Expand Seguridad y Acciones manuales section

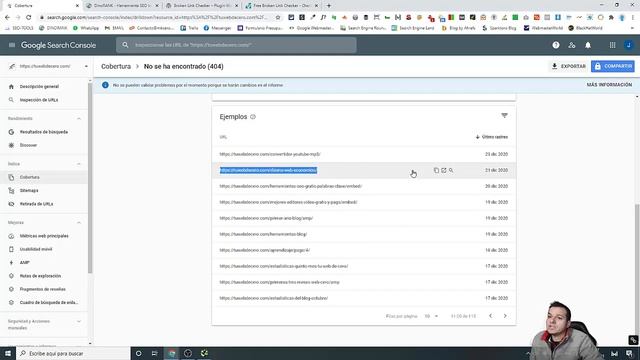[x=79, y=321]
